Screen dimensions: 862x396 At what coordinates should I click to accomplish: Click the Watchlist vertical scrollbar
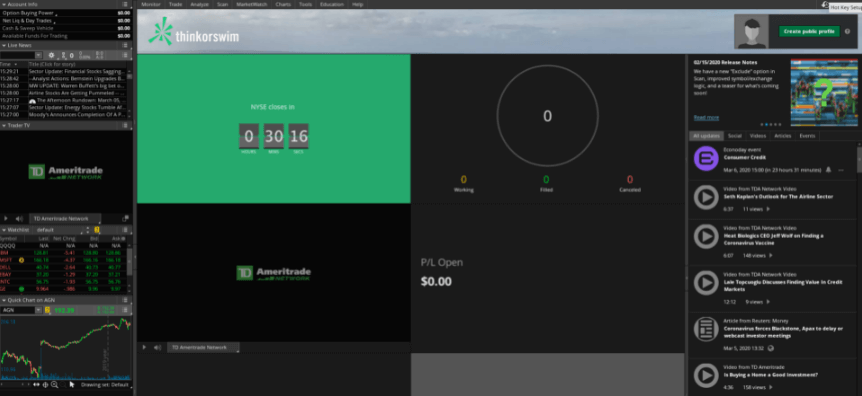(129, 261)
